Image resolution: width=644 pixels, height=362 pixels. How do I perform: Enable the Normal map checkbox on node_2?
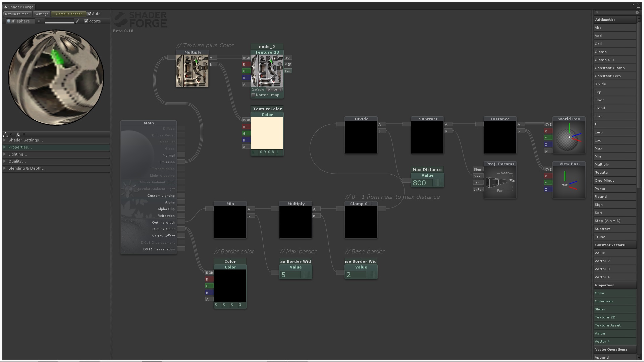253,95
